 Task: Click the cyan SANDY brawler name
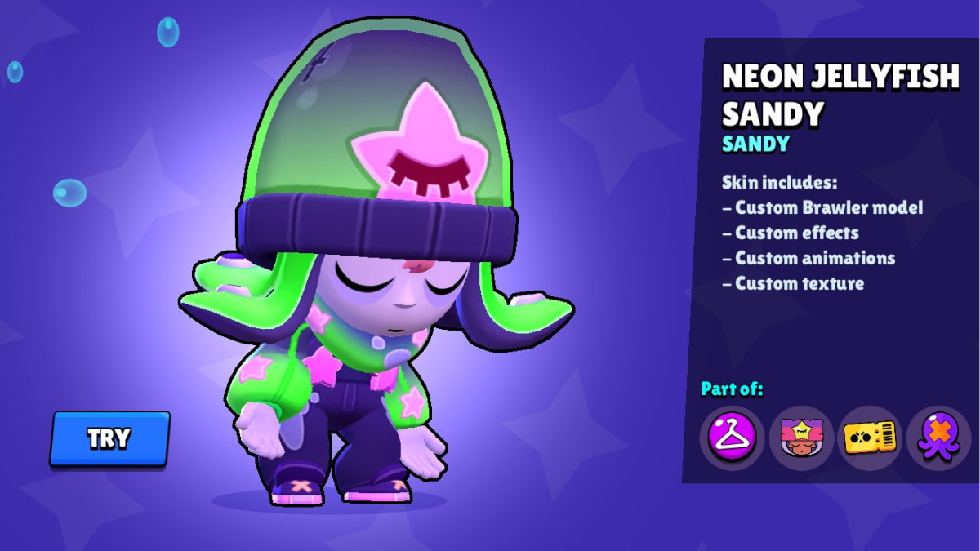pyautogui.click(x=755, y=144)
